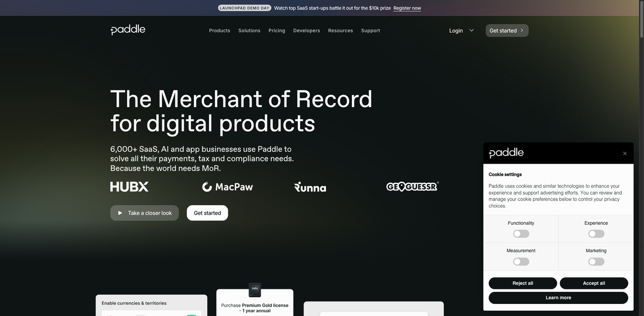This screenshot has width=644, height=316.
Task: Click the MacPaw customer logo
Action: [227, 187]
